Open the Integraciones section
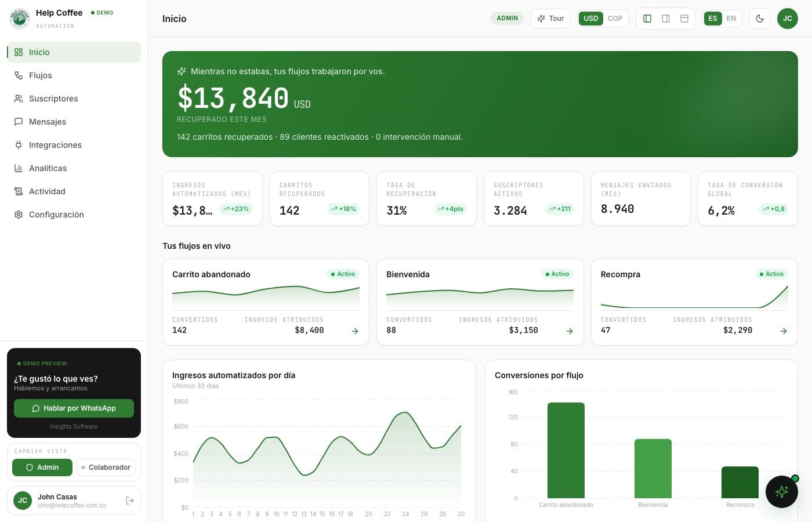This screenshot has height=522, width=812. [74, 145]
